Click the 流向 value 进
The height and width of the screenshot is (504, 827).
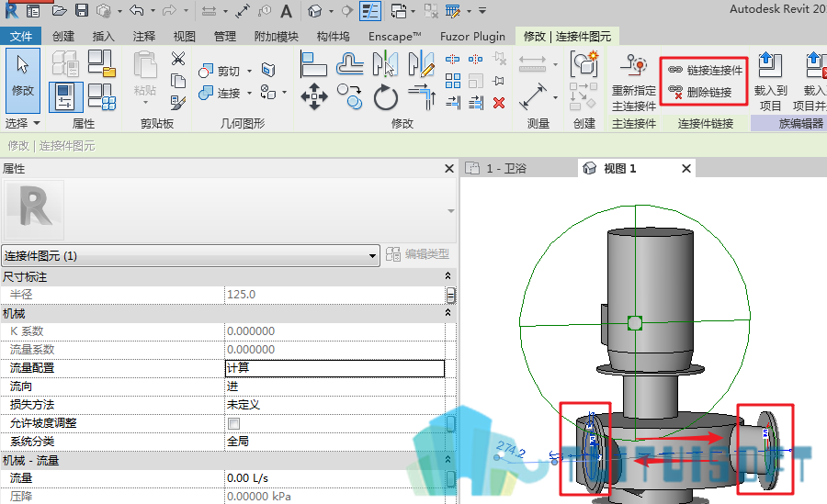334,386
